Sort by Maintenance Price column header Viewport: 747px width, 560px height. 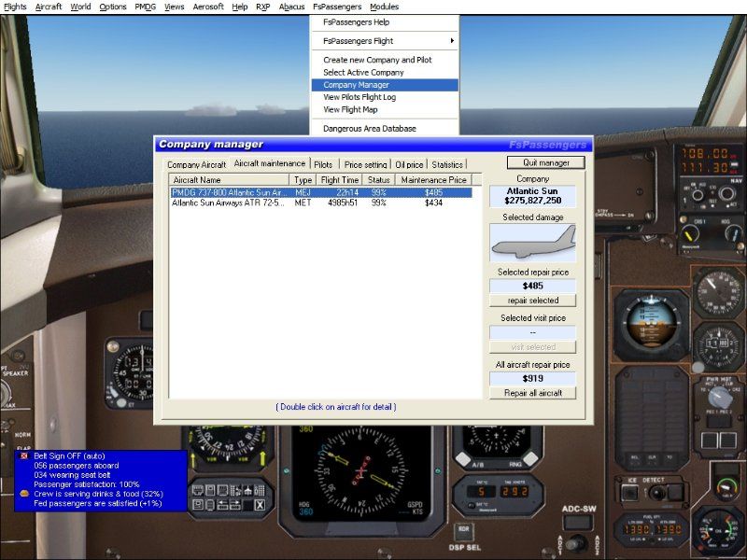pyautogui.click(x=433, y=180)
